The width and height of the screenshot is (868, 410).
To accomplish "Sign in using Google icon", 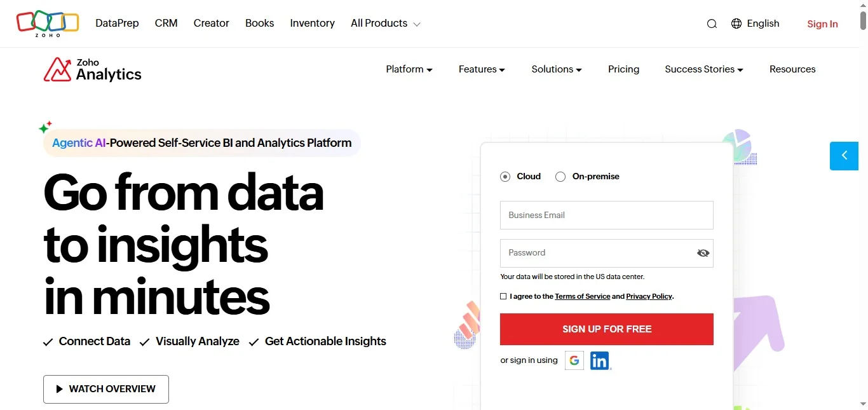I will point(574,360).
